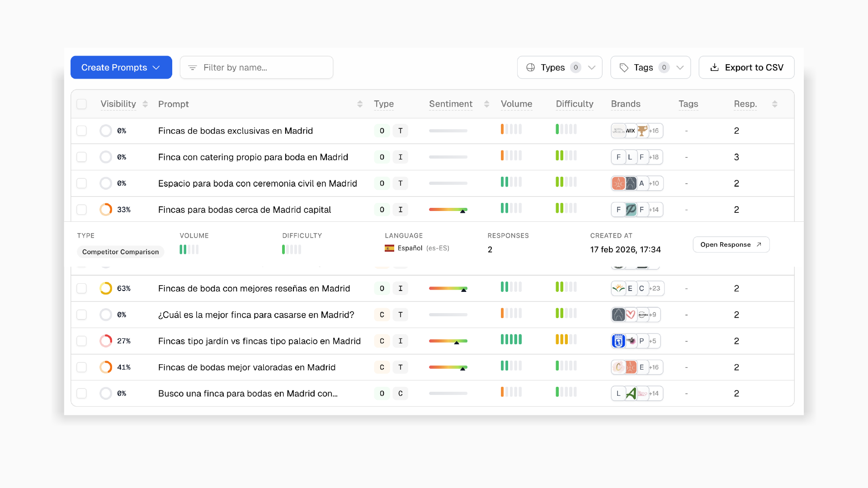Viewport: 868px width, 488px height.
Task: Click the Open Response button
Action: [731, 244]
